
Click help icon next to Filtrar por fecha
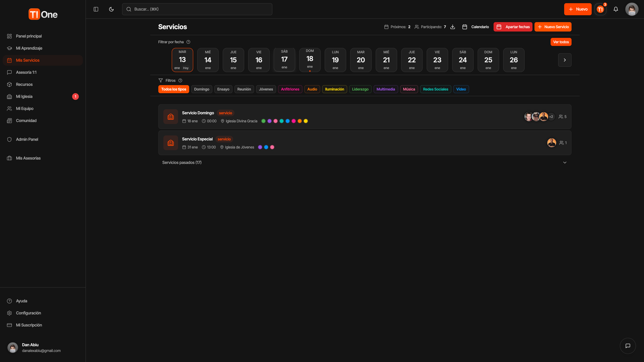(x=188, y=42)
